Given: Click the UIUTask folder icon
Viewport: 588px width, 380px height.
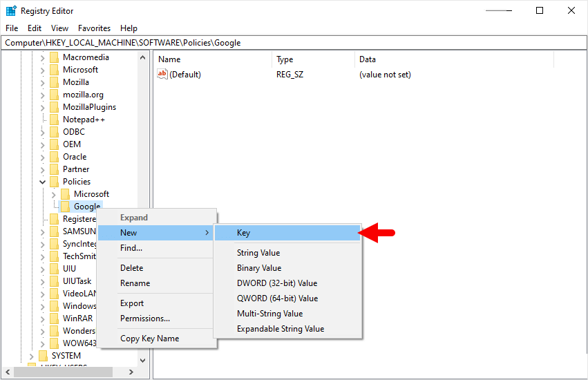Looking at the screenshot, I should tap(54, 281).
